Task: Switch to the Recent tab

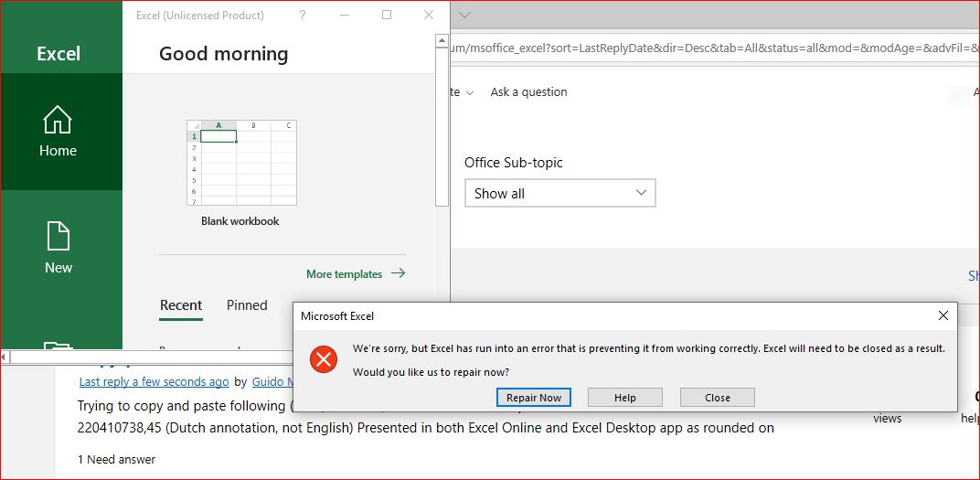Action: 181,305
